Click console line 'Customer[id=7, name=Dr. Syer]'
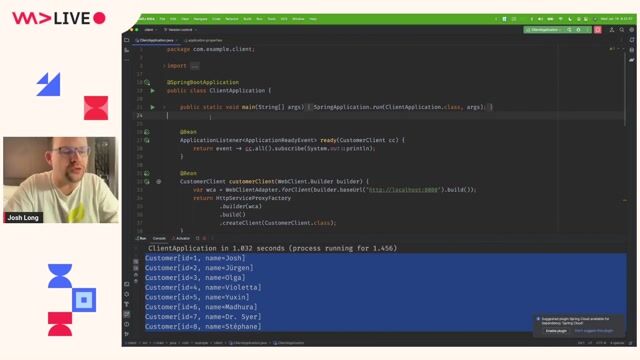Screen dimensions: 640x360 coord(203,317)
